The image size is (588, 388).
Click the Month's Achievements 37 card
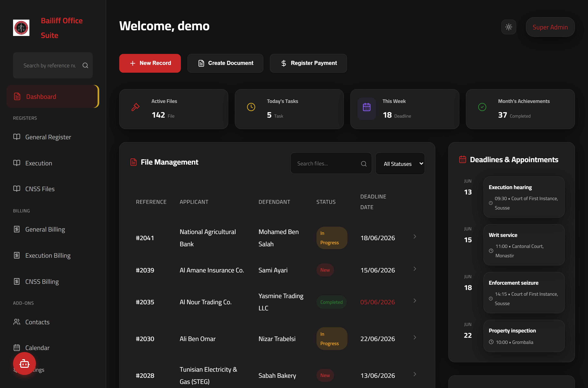pos(520,109)
